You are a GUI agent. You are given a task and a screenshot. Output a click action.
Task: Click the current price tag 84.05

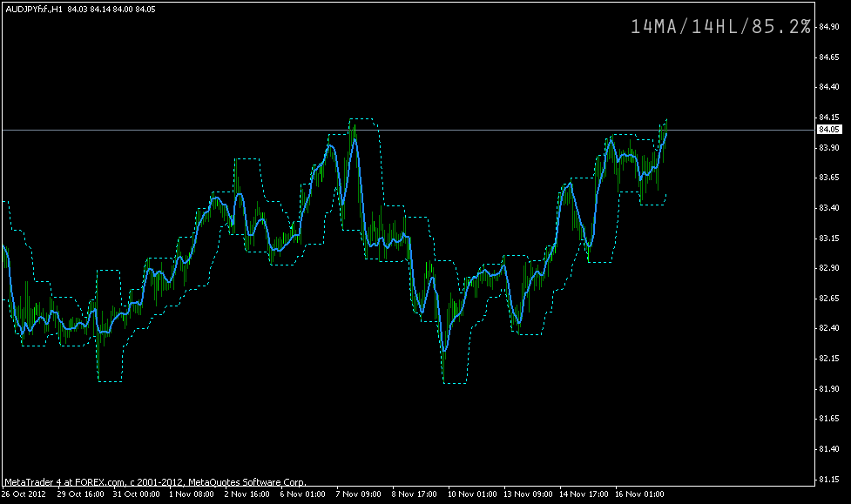tap(829, 130)
